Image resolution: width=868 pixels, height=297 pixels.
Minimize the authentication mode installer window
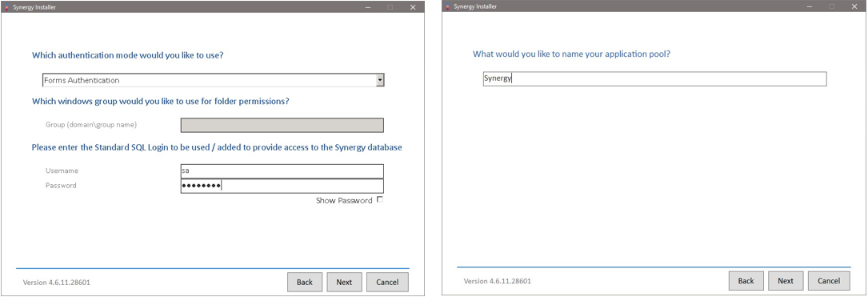(x=367, y=8)
